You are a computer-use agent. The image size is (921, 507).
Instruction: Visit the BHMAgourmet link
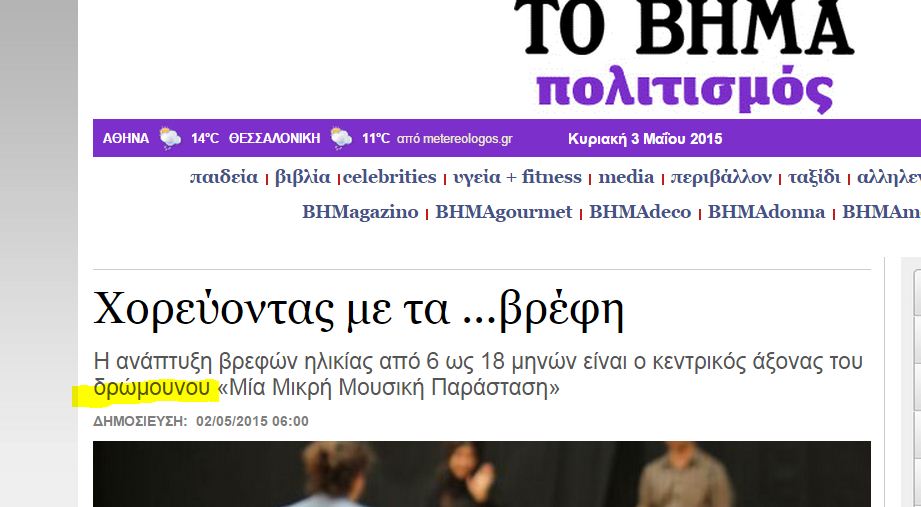click(503, 212)
